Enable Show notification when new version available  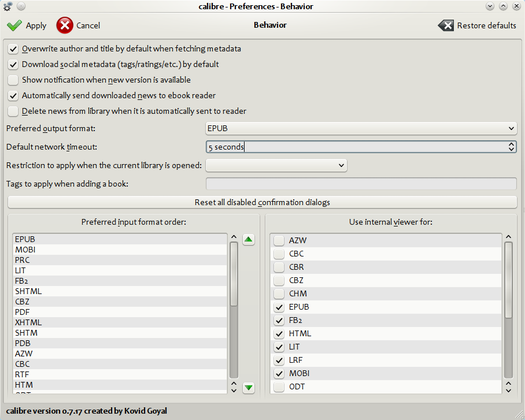pos(13,80)
